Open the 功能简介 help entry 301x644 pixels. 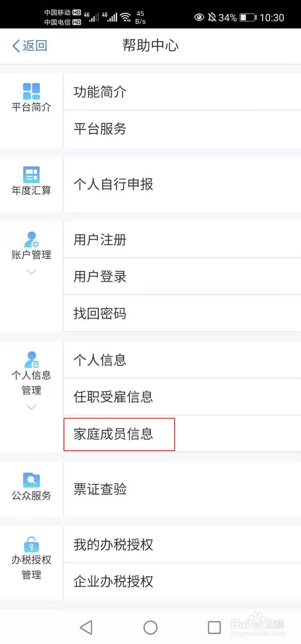[100, 92]
